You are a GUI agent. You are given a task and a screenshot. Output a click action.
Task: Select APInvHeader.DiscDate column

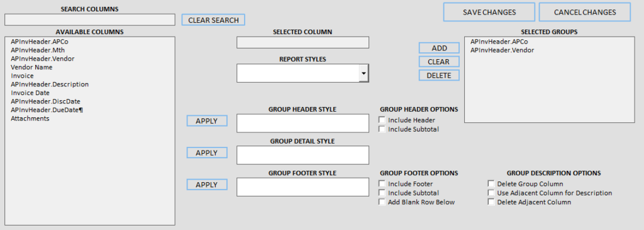point(45,101)
